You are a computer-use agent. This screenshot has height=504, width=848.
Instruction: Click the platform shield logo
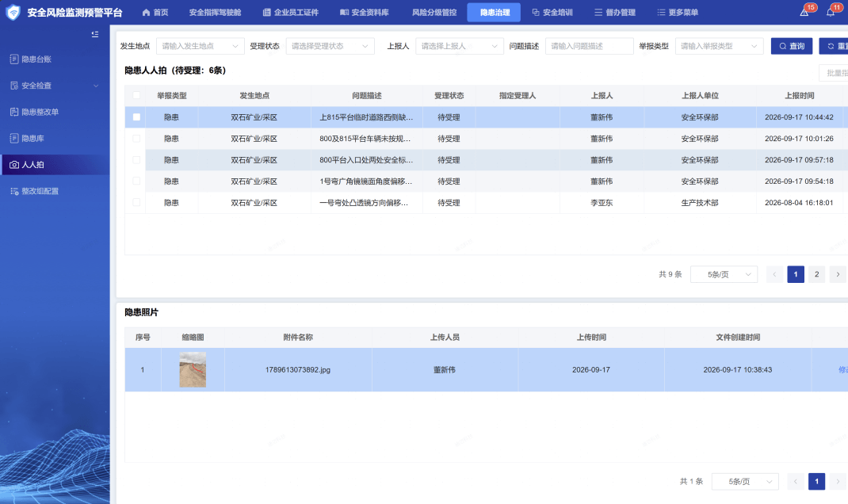point(13,12)
